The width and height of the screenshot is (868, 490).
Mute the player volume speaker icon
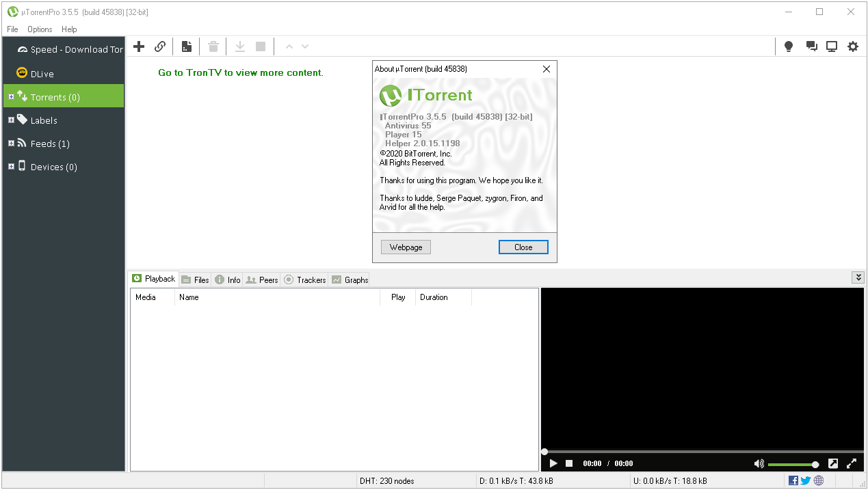coord(759,463)
